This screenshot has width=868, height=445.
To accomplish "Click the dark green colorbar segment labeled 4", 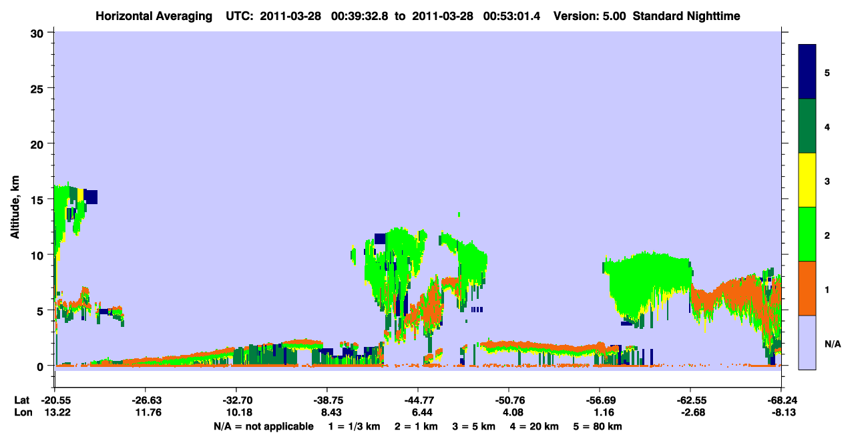I will point(807,126).
